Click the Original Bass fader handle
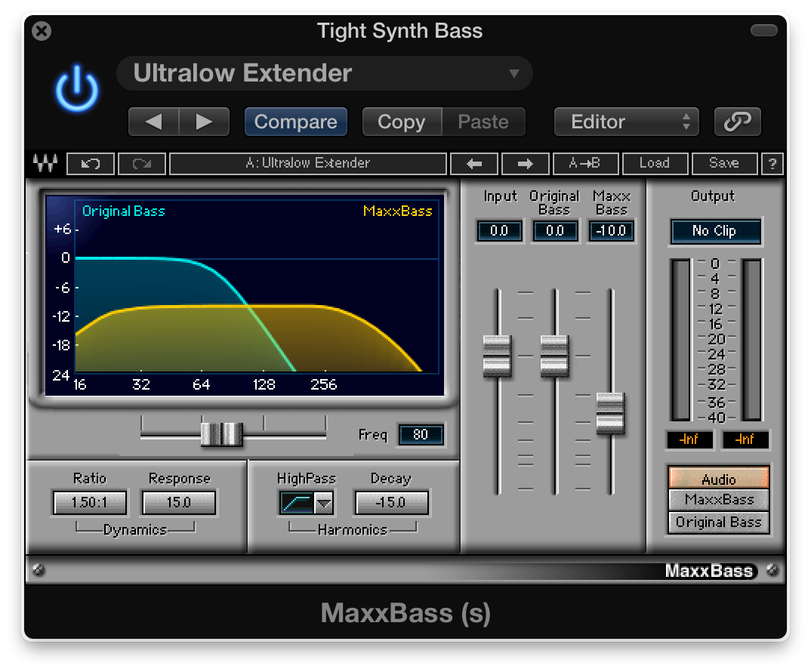This screenshot has height=672, width=811. pos(554,356)
